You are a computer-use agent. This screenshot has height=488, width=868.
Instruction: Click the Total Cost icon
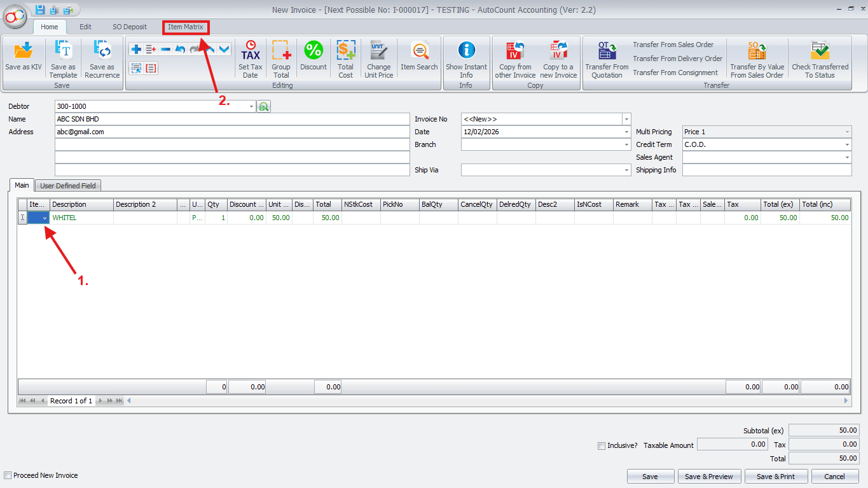pyautogui.click(x=345, y=52)
